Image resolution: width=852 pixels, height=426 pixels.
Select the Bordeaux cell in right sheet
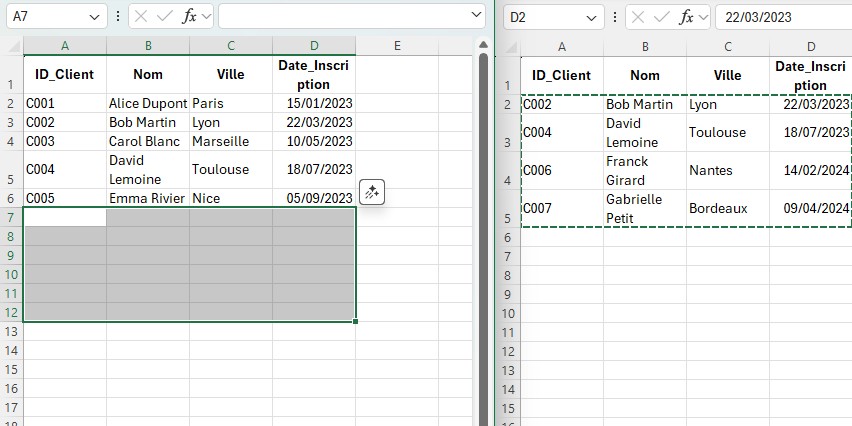click(x=727, y=208)
